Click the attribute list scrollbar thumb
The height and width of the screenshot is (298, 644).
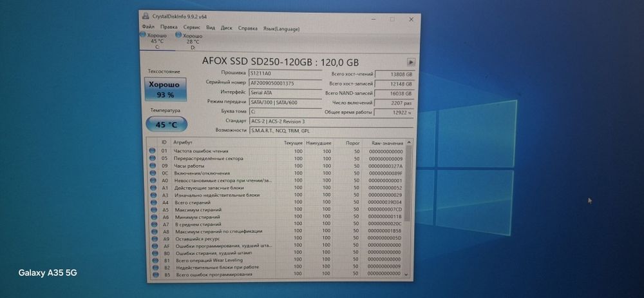pos(408,184)
